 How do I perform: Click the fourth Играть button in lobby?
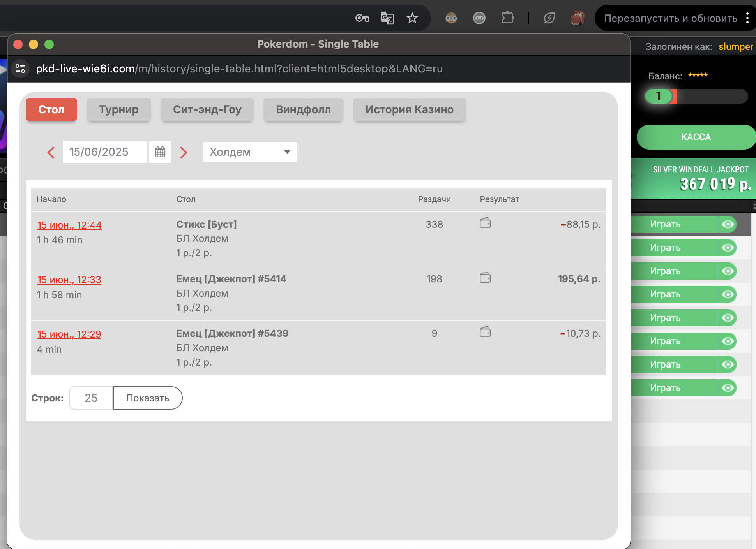(x=675, y=294)
